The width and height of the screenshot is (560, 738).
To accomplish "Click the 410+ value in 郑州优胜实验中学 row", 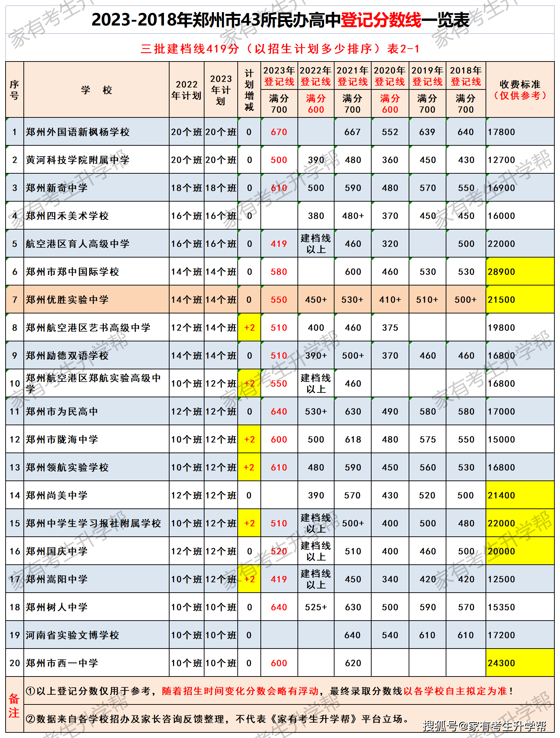I will tap(390, 300).
